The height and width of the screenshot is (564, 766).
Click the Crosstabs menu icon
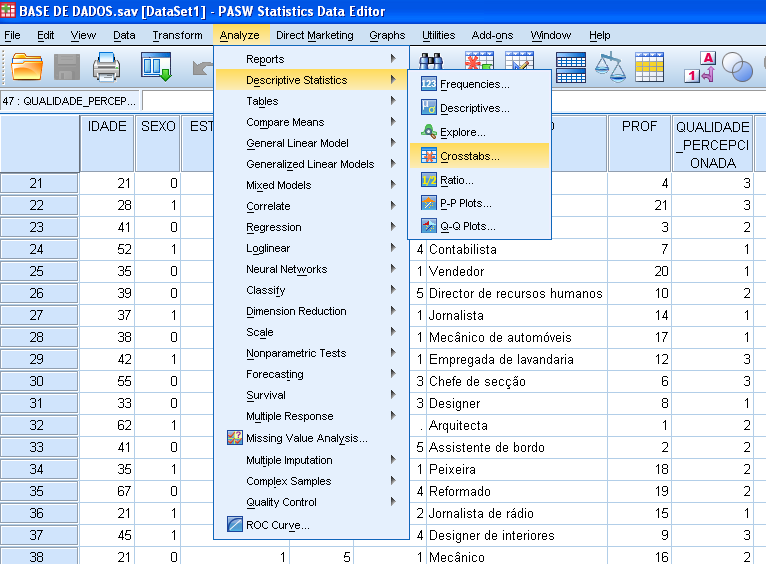pos(428,156)
